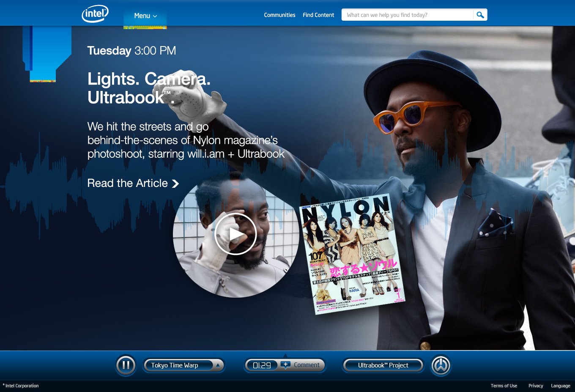Viewport: 575px width, 392px height.
Task: Open the Privacy link
Action: click(x=536, y=386)
